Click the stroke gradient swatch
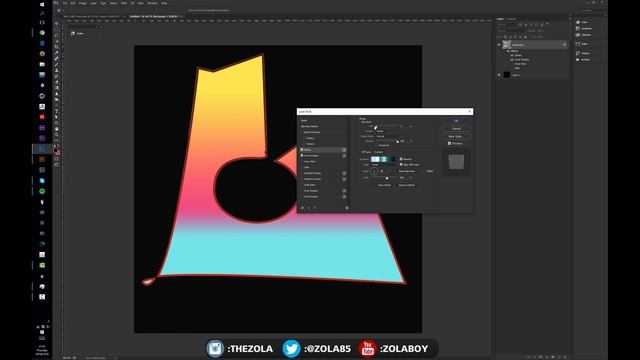 tap(383, 159)
